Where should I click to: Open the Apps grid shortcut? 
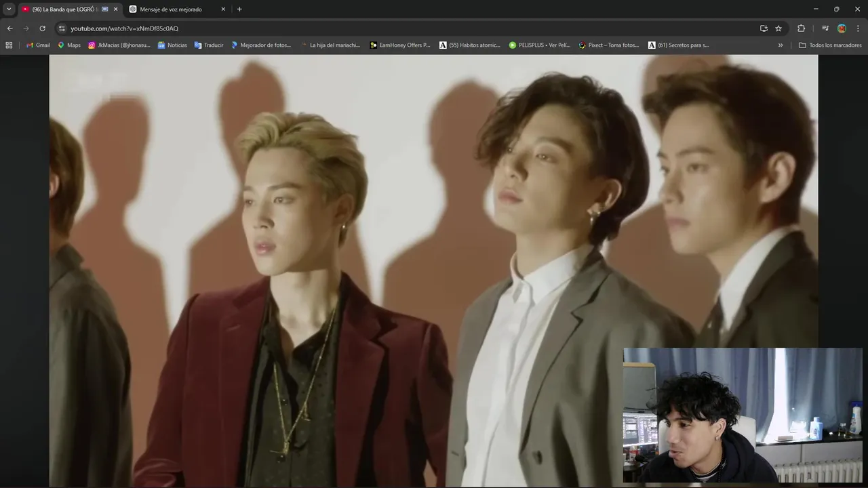[x=9, y=45]
